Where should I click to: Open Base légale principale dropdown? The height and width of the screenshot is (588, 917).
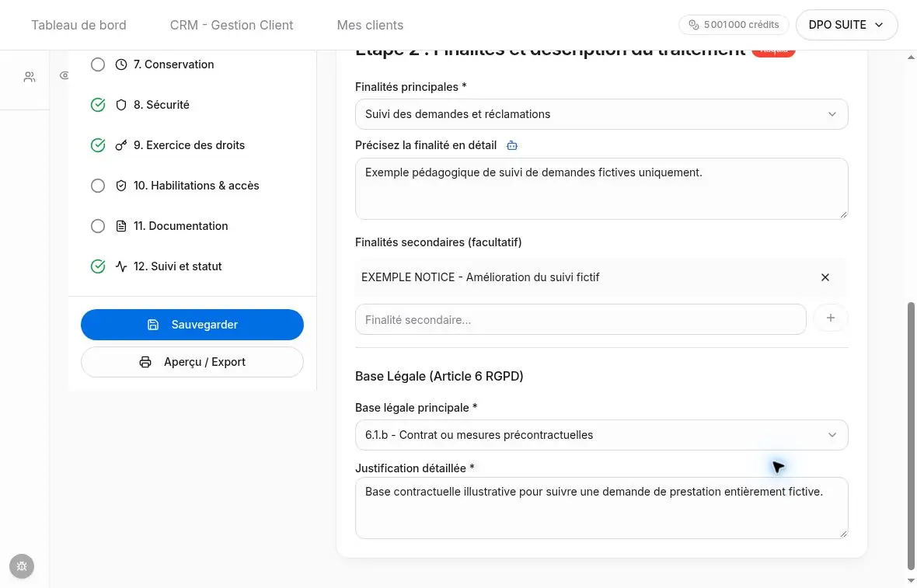click(x=601, y=435)
